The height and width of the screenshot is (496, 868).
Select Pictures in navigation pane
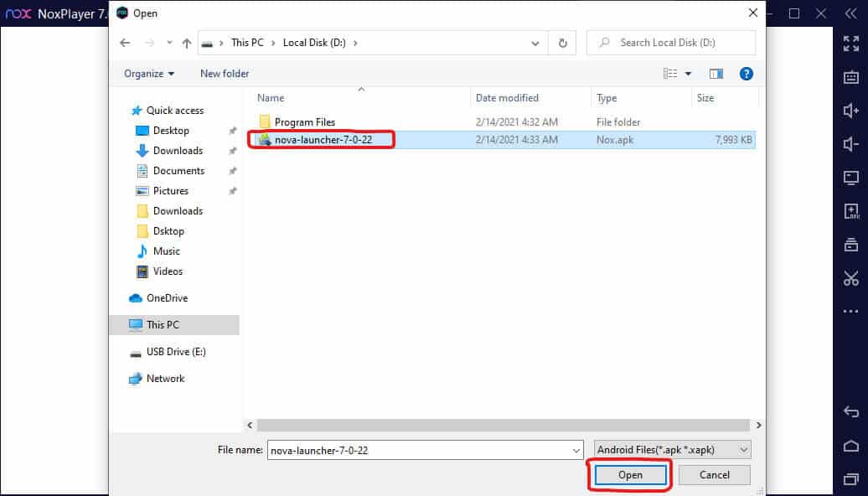(171, 191)
